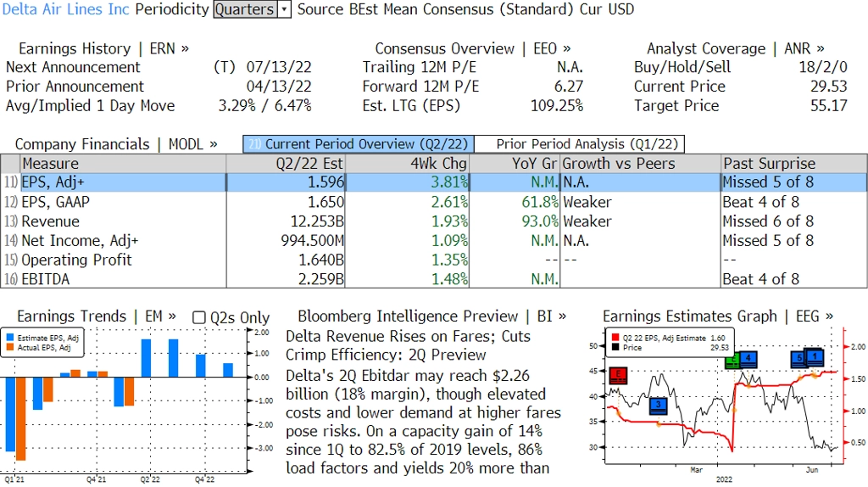Click the 12.253B revenue estimate

[x=317, y=221]
